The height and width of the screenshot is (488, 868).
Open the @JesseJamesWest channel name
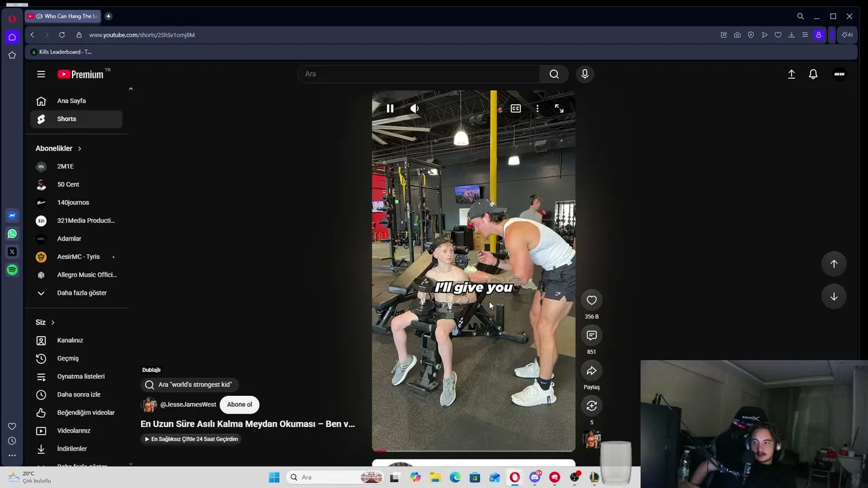(188, 405)
